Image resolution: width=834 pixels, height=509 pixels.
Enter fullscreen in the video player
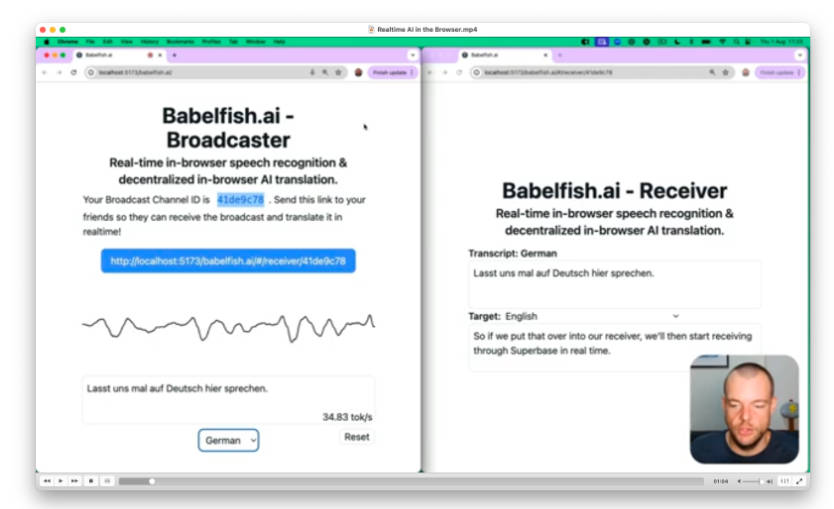[799, 481]
